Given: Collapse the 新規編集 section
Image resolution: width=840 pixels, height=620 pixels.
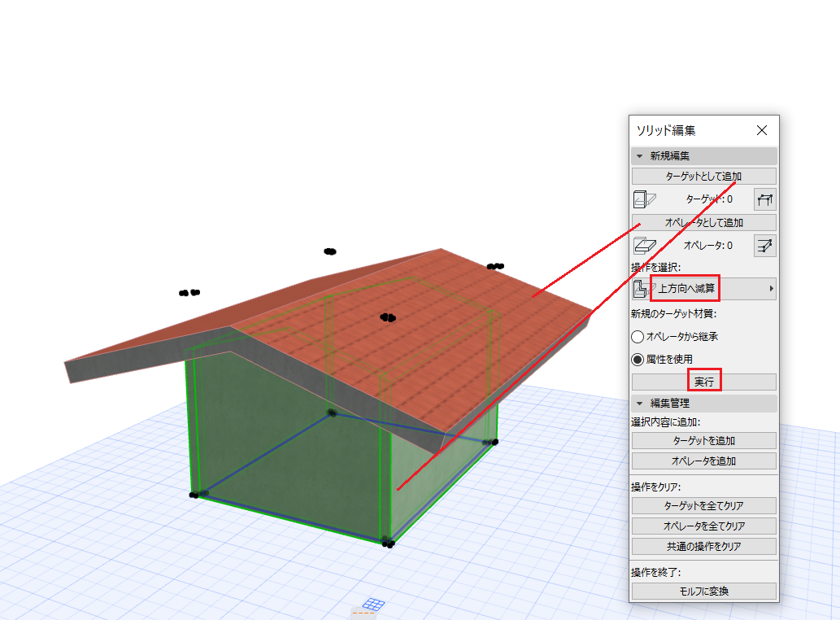Looking at the screenshot, I should pos(640,156).
